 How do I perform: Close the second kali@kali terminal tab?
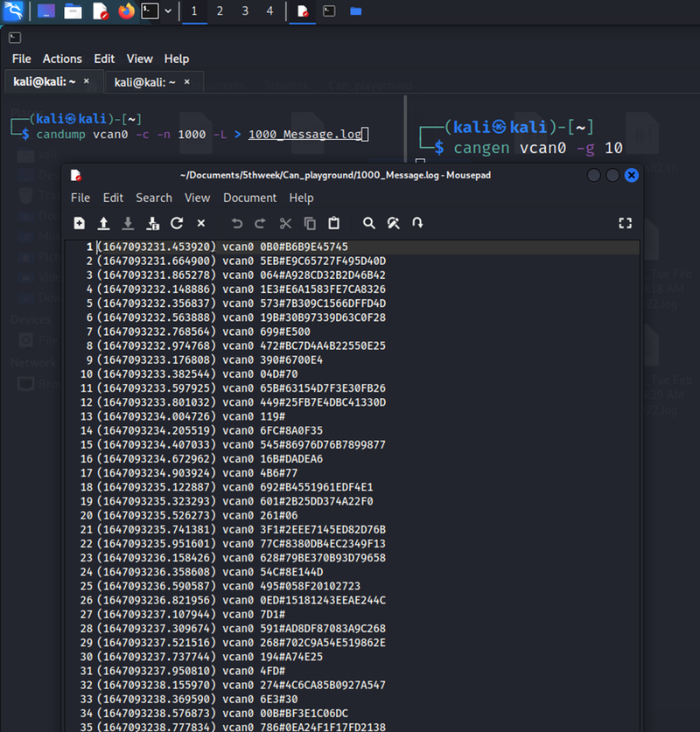(x=186, y=81)
